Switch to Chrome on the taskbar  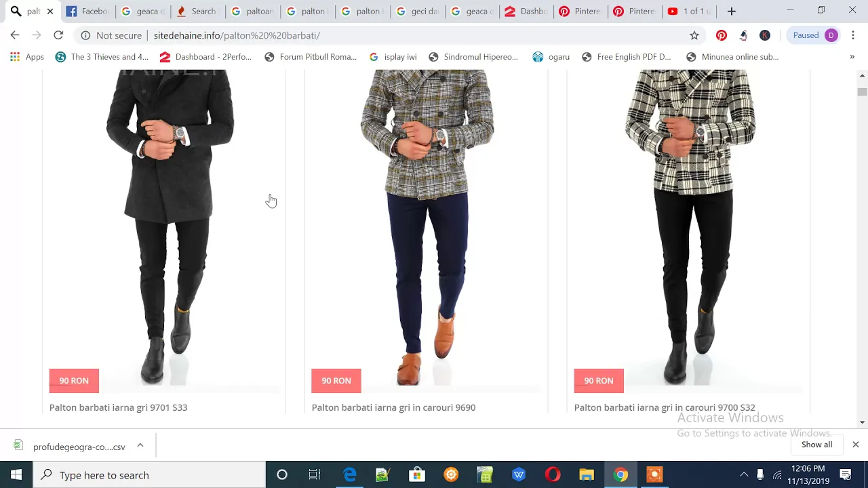620,475
